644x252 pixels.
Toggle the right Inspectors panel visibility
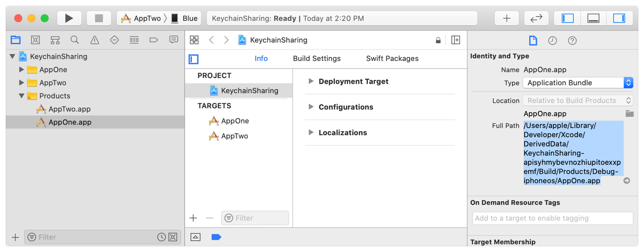(x=619, y=18)
